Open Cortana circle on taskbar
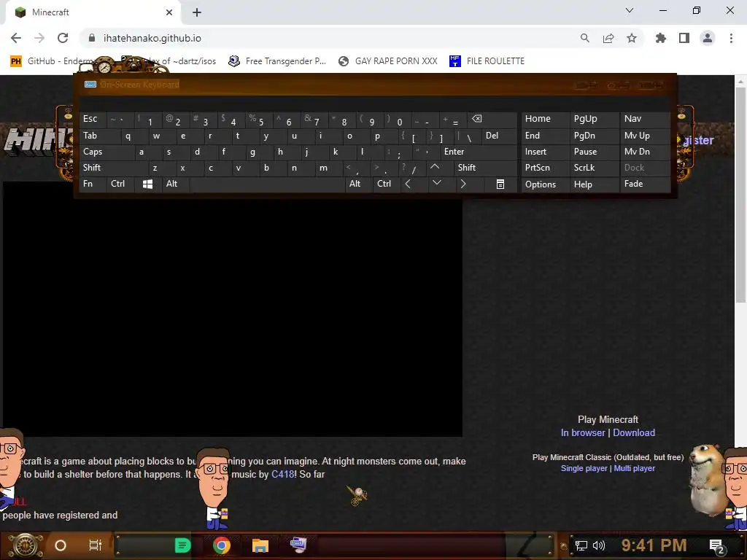 61,545
